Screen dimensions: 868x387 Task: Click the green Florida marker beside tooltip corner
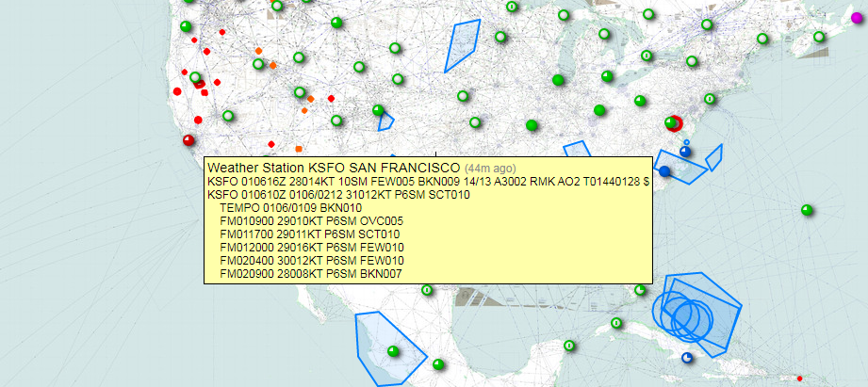tap(641, 290)
